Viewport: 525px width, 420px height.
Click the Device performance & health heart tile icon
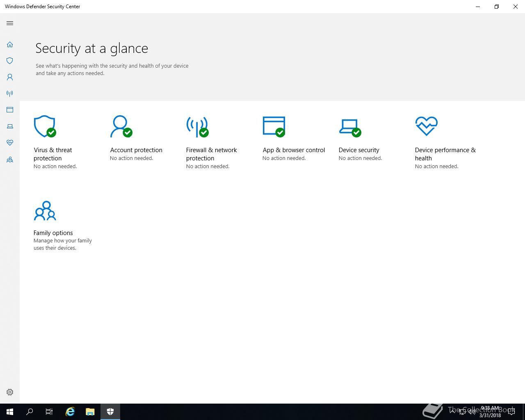click(x=426, y=126)
